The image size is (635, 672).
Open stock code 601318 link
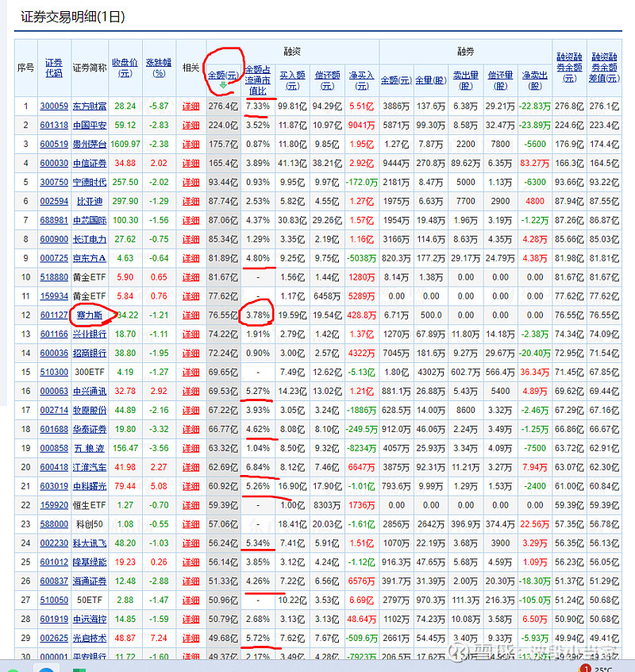point(54,126)
